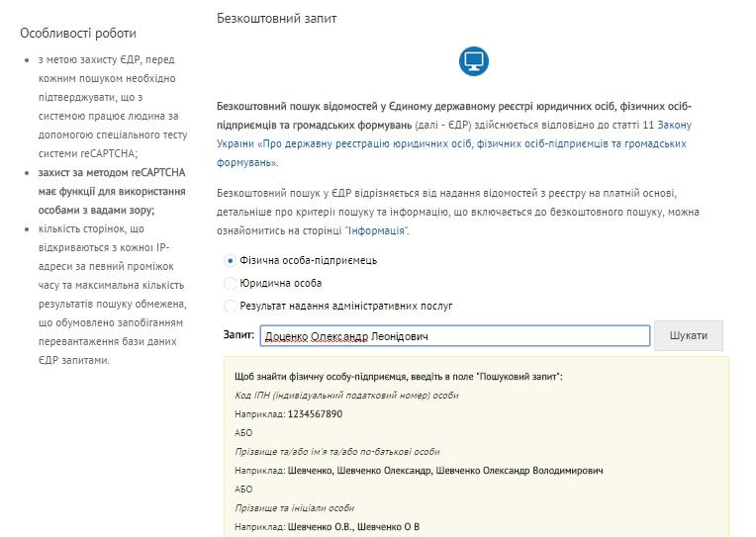Click the "Код ІПН" italic hint line
This screenshot has width=756, height=537.
tap(346, 396)
